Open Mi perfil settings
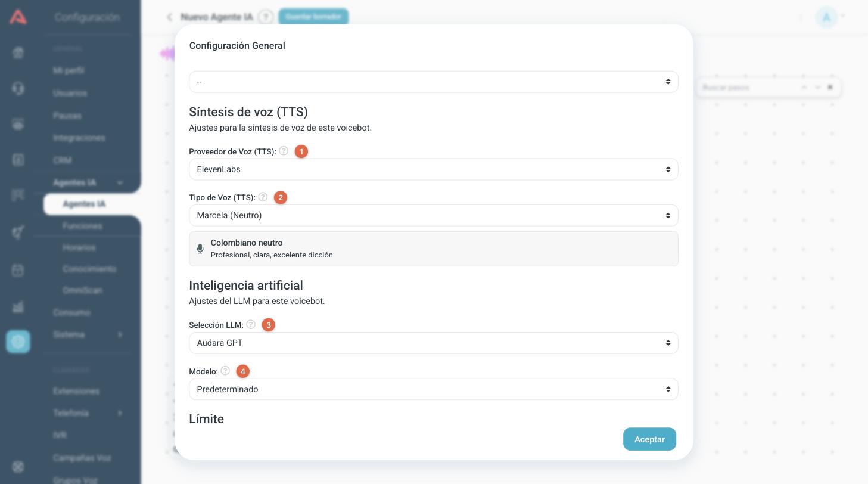 click(x=69, y=70)
